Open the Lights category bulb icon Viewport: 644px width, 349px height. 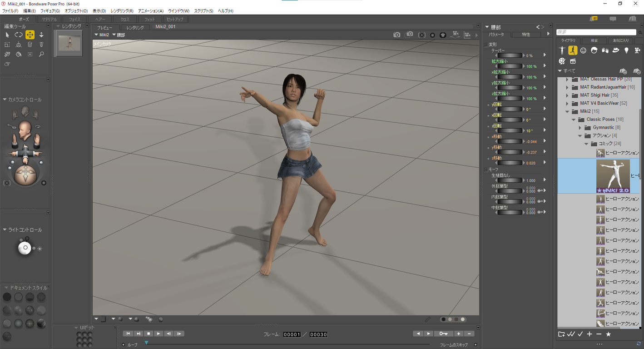click(x=627, y=50)
